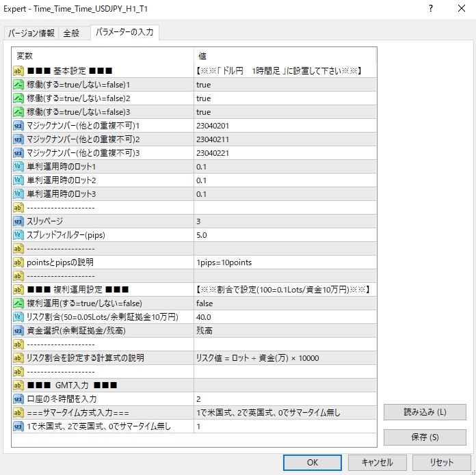Screen dimensions: 476x475
Task: Open the true value of 稼働 setting 2
Action: point(285,98)
